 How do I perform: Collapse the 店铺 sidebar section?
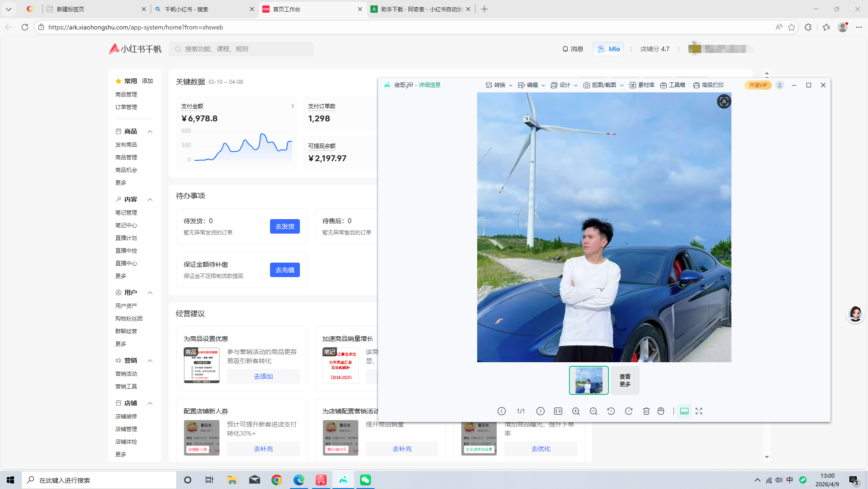click(x=150, y=403)
